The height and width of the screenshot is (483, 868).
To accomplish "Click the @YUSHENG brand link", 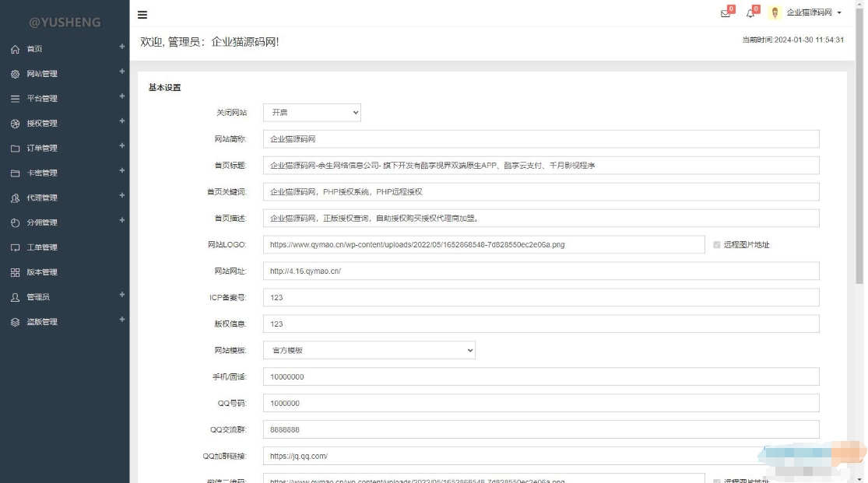I will tap(65, 23).
